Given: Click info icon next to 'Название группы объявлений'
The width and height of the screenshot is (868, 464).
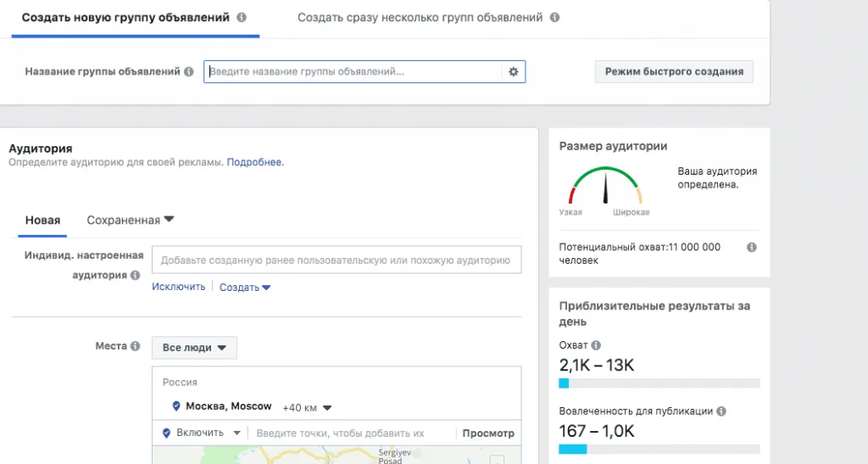Looking at the screenshot, I should pos(189,71).
